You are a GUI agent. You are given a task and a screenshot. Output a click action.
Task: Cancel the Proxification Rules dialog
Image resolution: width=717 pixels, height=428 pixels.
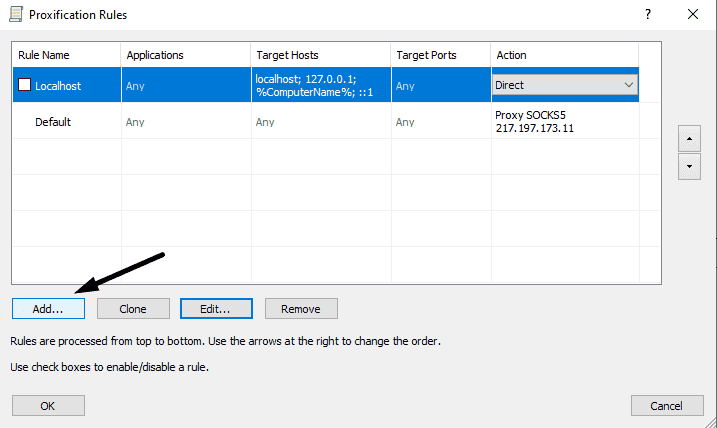667,406
